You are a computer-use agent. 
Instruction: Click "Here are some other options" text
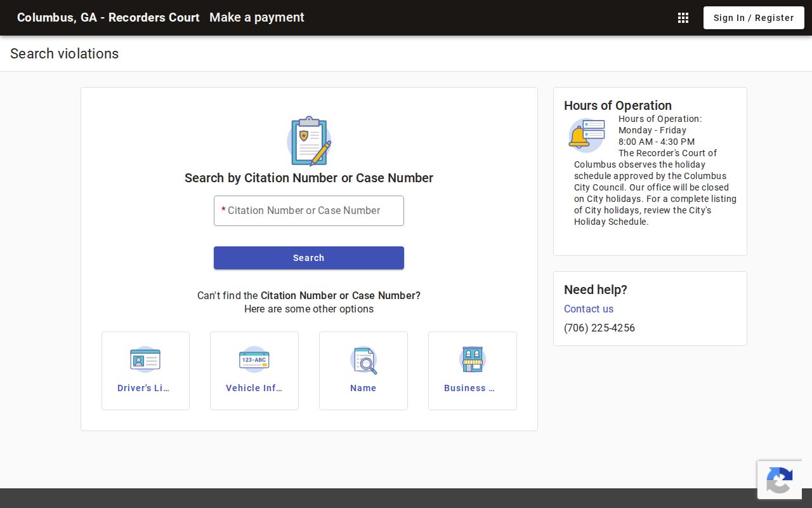[x=309, y=309]
